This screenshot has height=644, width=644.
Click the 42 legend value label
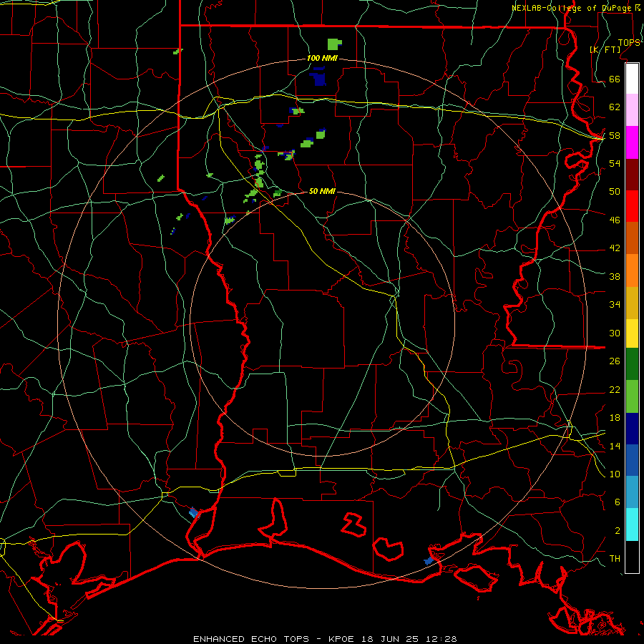[615, 248]
